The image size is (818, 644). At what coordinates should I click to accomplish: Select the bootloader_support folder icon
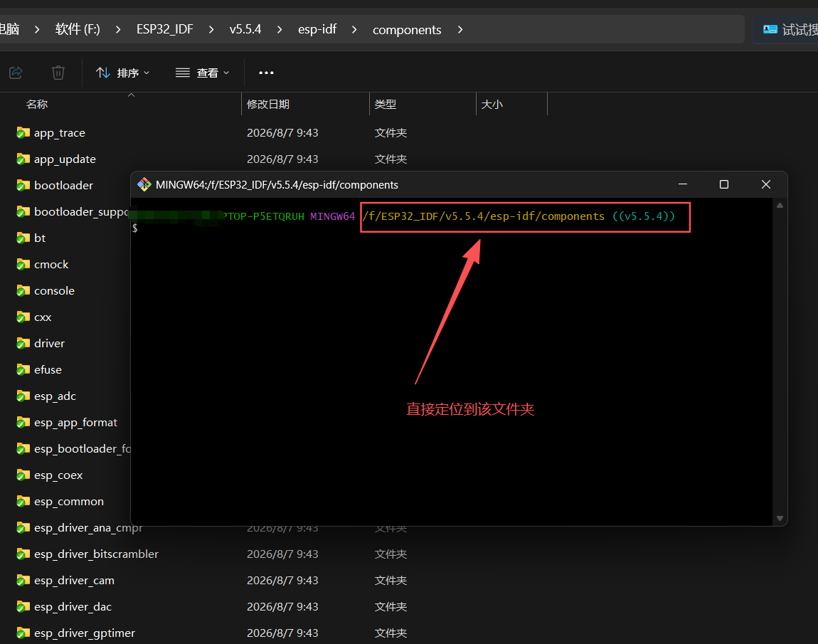tap(23, 211)
